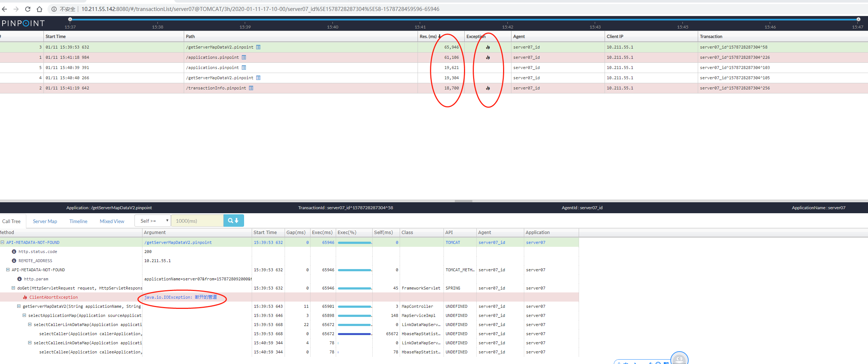
Task: Collapse the selectApplicationMap tree node
Action: pyautogui.click(x=24, y=315)
